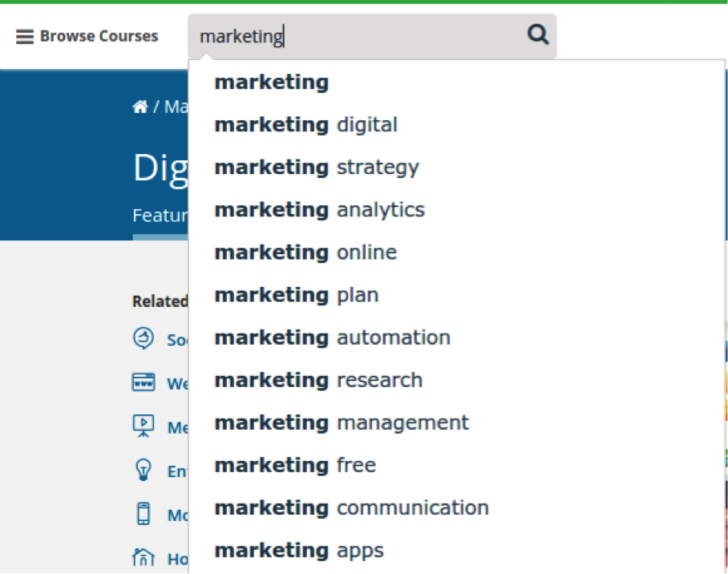The height and width of the screenshot is (574, 728).
Task: Choose 'marketing management' from the suggestions
Action: point(341,422)
